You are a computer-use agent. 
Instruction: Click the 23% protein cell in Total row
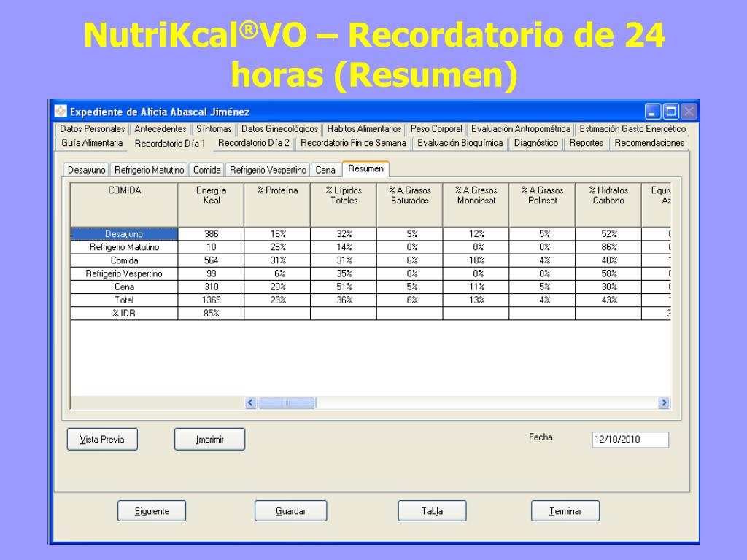277,300
